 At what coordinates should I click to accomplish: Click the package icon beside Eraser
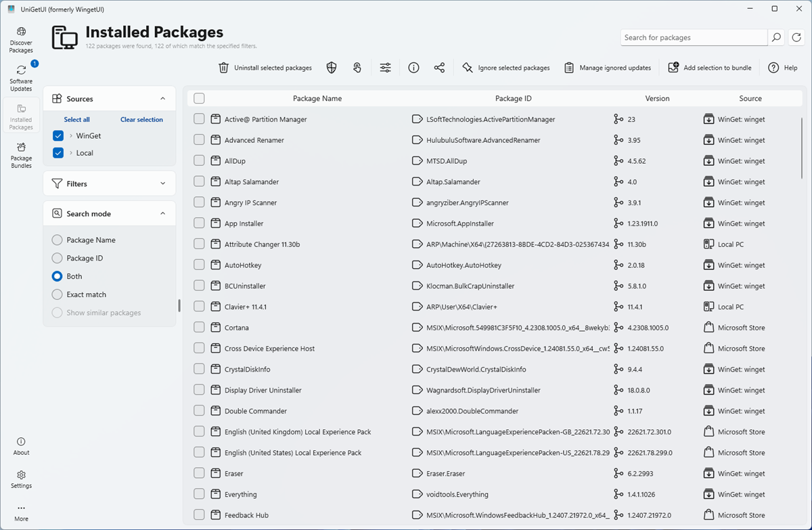[216, 474]
